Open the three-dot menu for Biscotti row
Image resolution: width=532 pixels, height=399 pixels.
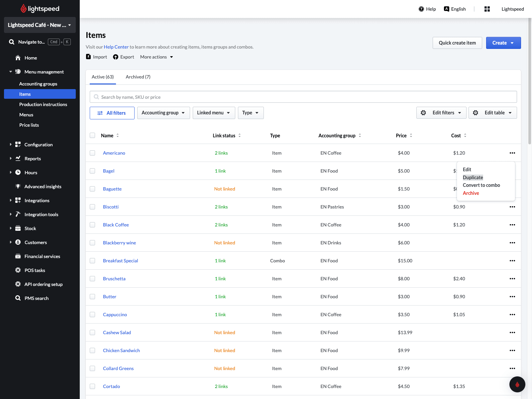point(512,207)
